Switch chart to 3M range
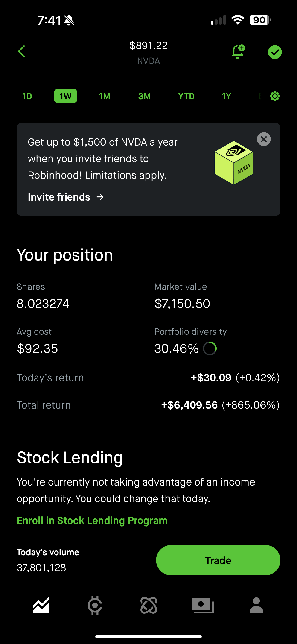Image resolution: width=297 pixels, height=644 pixels. click(144, 96)
